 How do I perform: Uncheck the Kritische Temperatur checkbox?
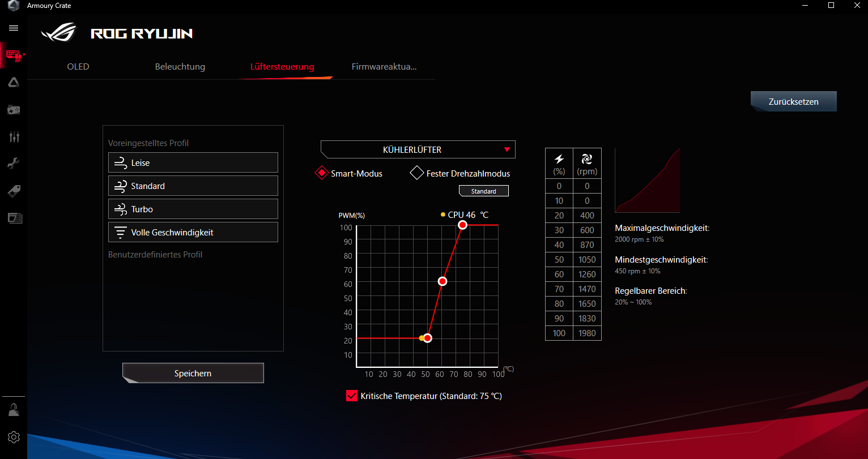point(352,396)
